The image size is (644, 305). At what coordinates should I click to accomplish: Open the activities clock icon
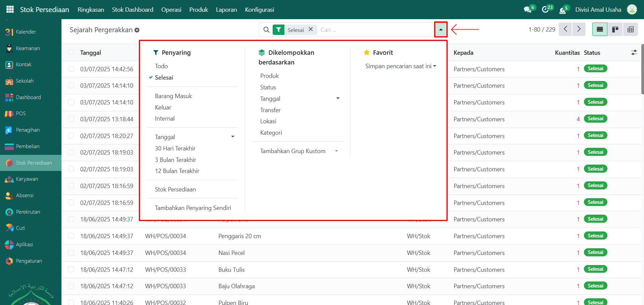[x=545, y=10]
